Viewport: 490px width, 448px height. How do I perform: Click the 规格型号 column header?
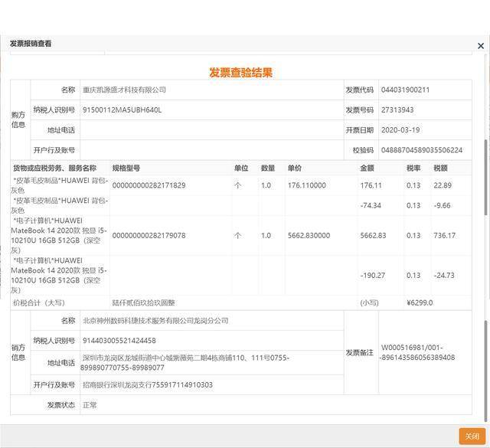(126, 168)
